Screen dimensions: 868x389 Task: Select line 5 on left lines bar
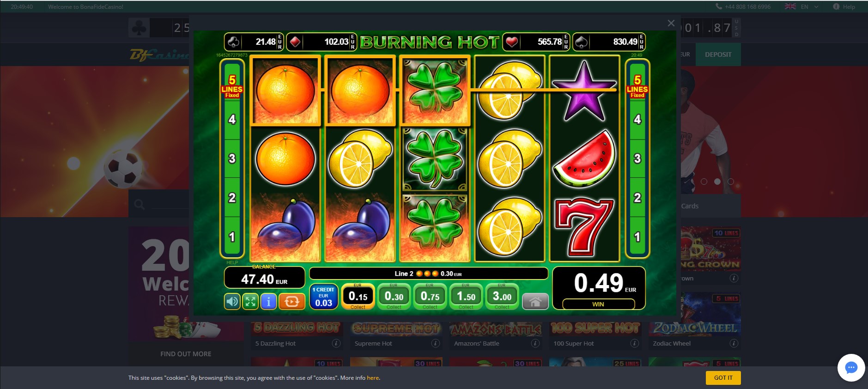point(232,86)
